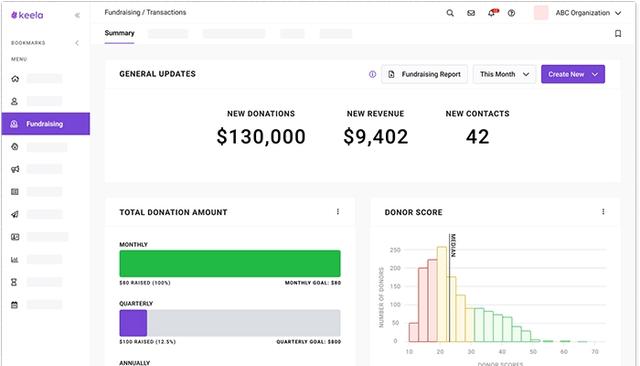Click the sidebar icon directly below Fundraising
This screenshot has height=366, width=640.
[x=15, y=146]
